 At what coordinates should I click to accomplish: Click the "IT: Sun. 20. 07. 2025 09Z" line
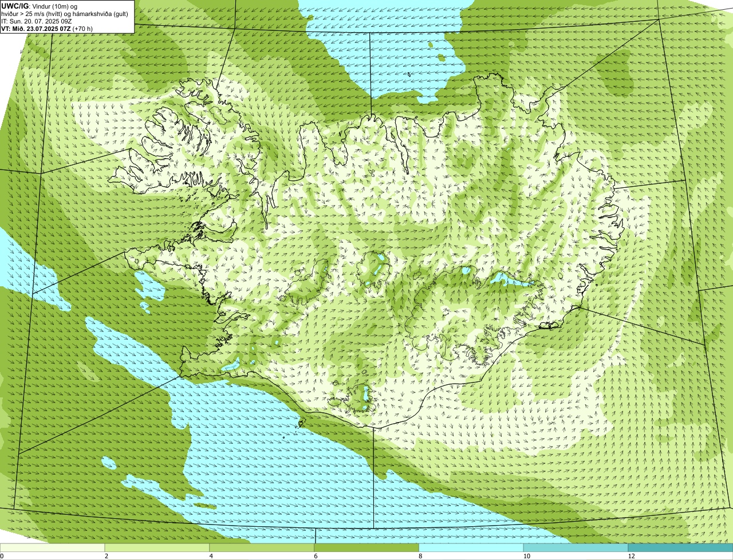pos(37,21)
